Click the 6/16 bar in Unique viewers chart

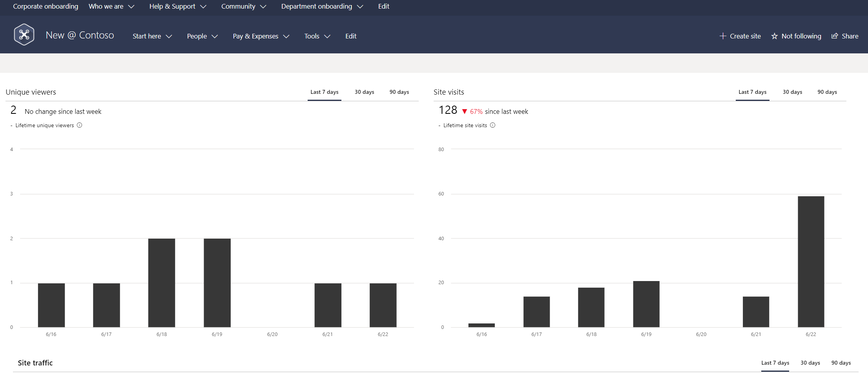51,305
